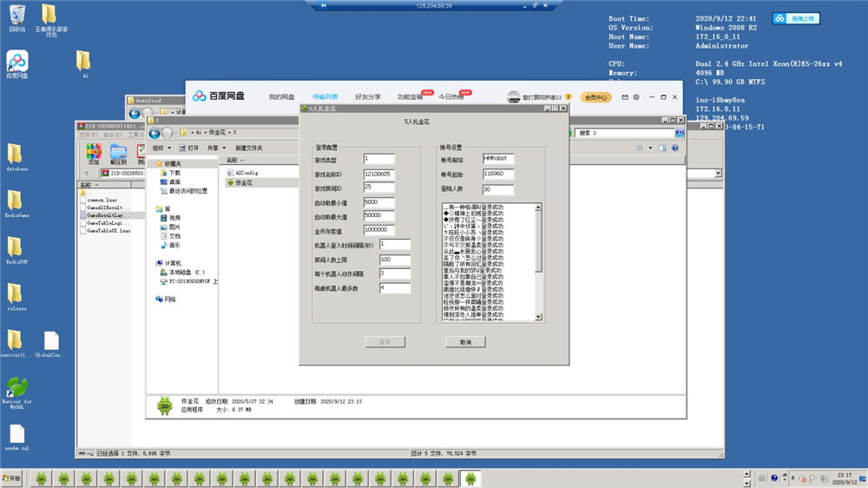
Task: Click the WinRAR 解压到 (Extract to) icon
Action: [x=118, y=154]
